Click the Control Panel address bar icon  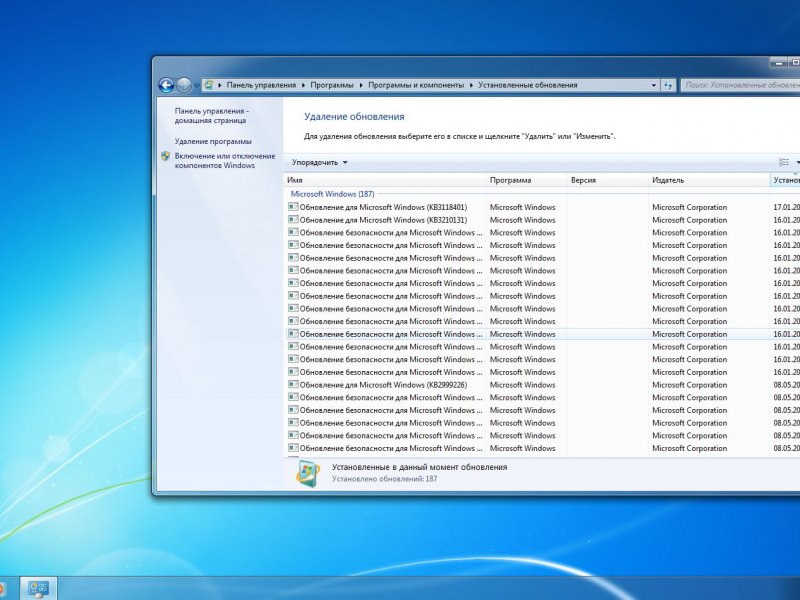[208, 85]
